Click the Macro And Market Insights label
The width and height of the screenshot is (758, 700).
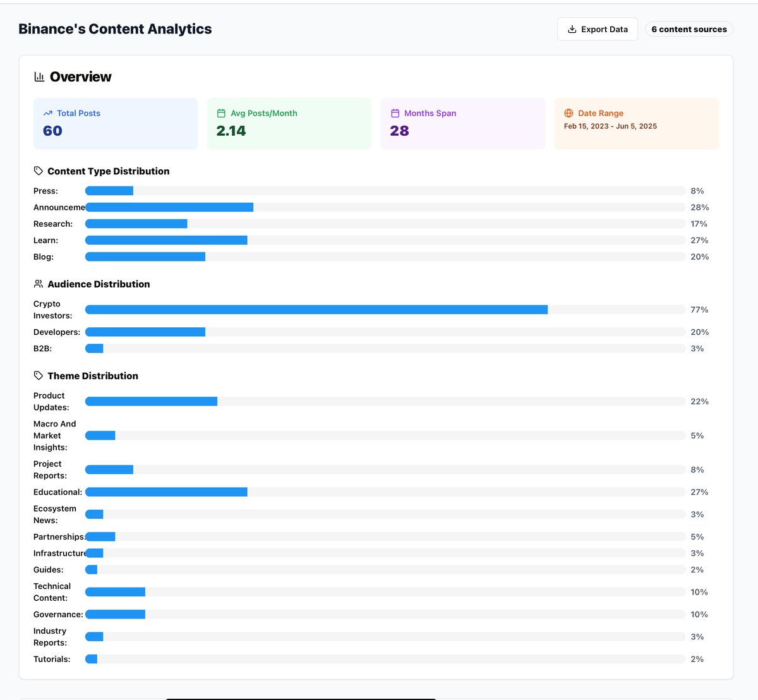pos(54,436)
